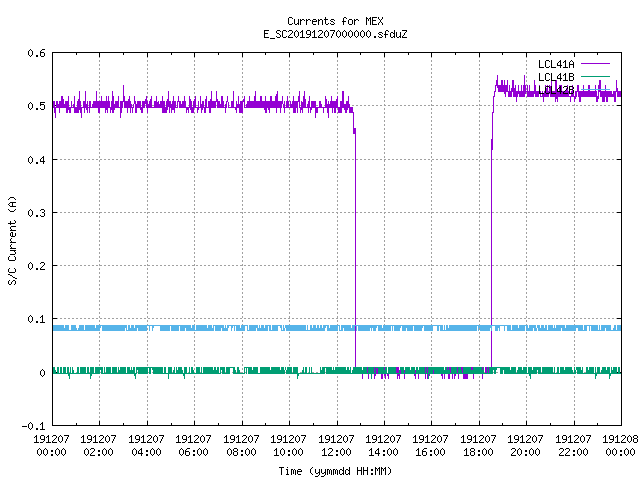Screen dimensions: 640x480
Task: Click the 191208 00:00 x-axis label
Action: [620, 445]
